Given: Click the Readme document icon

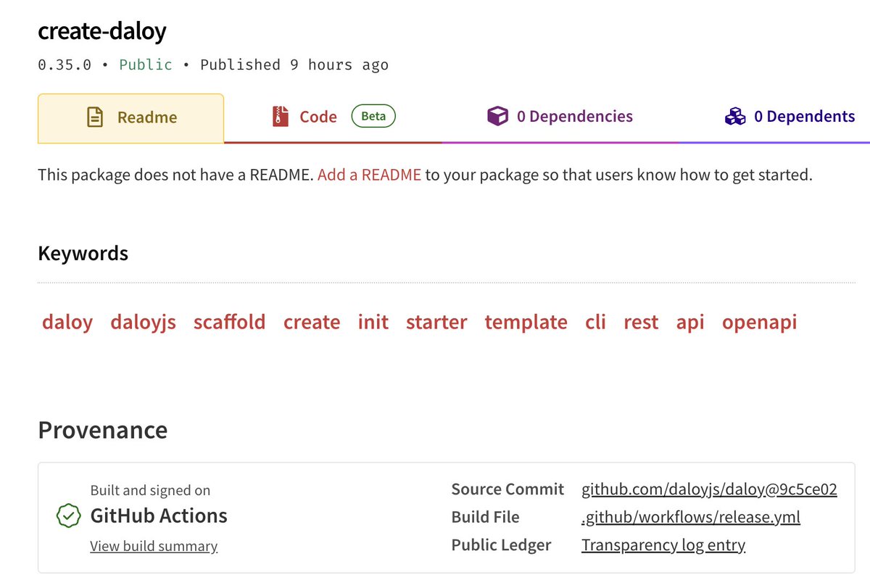Looking at the screenshot, I should 95,117.
